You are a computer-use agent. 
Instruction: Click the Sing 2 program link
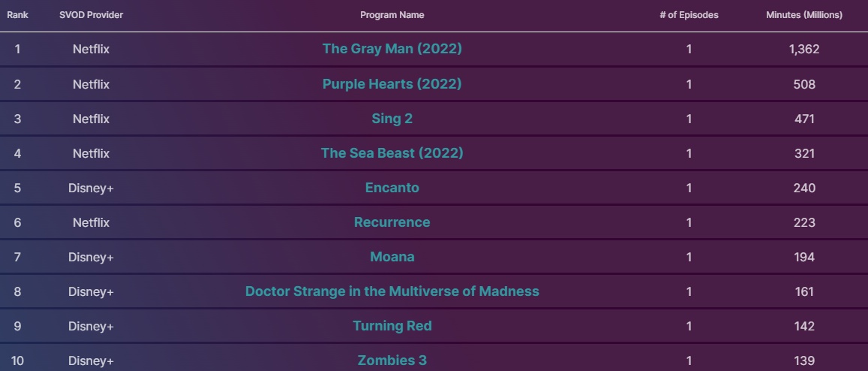[x=392, y=119]
